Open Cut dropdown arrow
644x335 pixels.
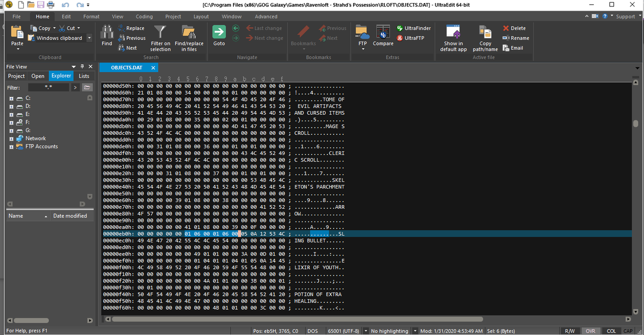point(79,28)
